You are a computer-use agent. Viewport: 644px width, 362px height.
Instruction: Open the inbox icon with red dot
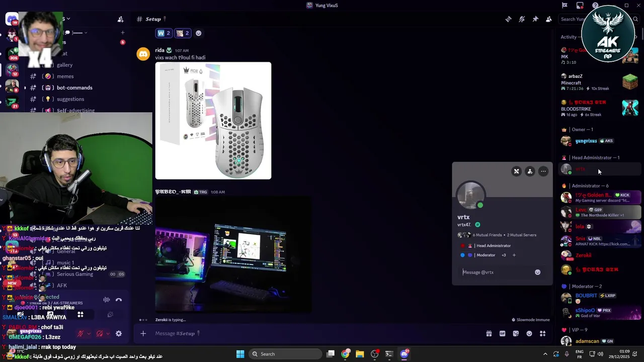click(x=580, y=6)
